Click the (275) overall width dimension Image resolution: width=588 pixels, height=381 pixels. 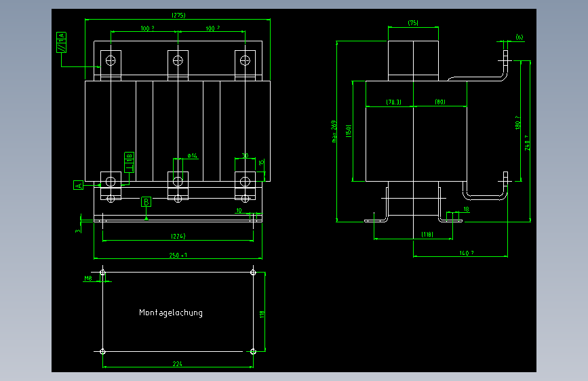pos(178,16)
